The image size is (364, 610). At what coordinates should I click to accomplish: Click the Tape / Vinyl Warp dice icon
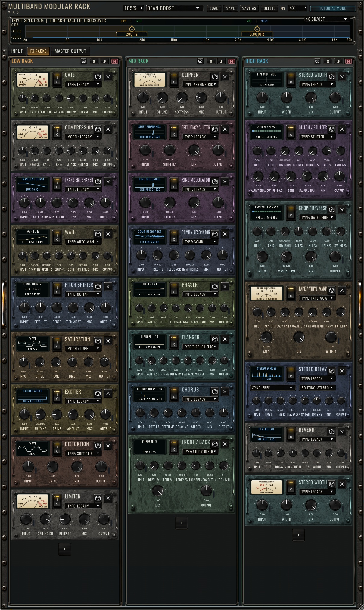click(331, 290)
